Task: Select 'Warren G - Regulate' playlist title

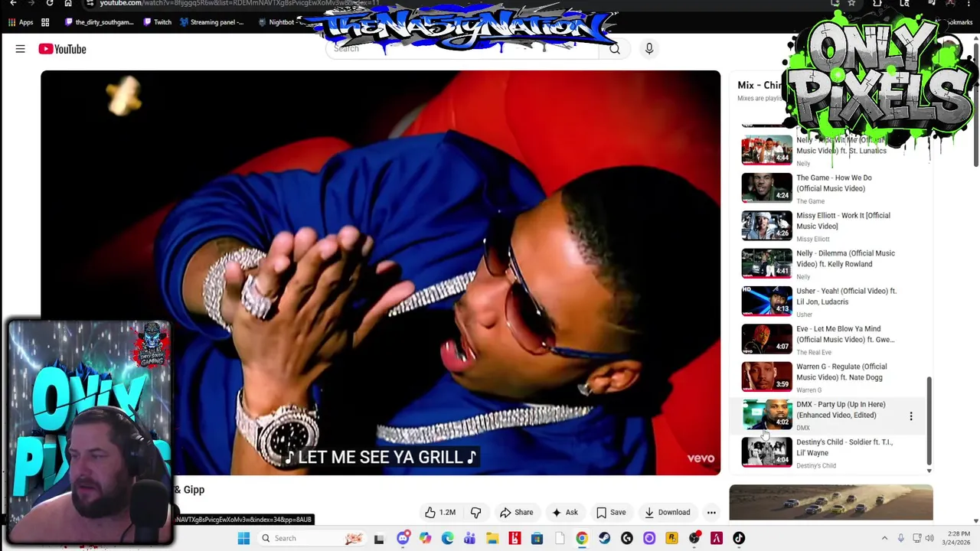Action: [x=841, y=372]
